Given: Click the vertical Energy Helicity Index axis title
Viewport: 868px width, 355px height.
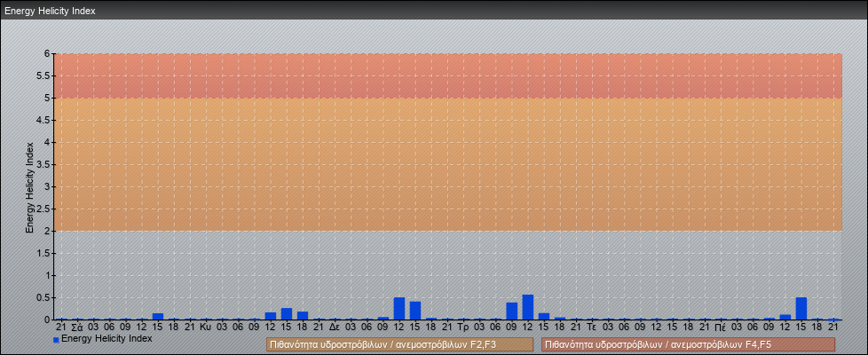Looking at the screenshot, I should [x=30, y=187].
